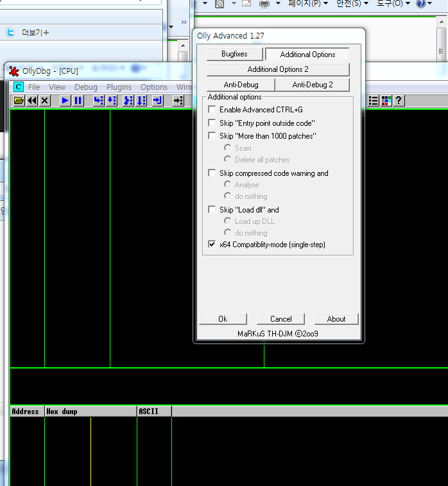Click the Twitter bird icon in browser window
This screenshot has height=486, width=448.
(x=10, y=32)
